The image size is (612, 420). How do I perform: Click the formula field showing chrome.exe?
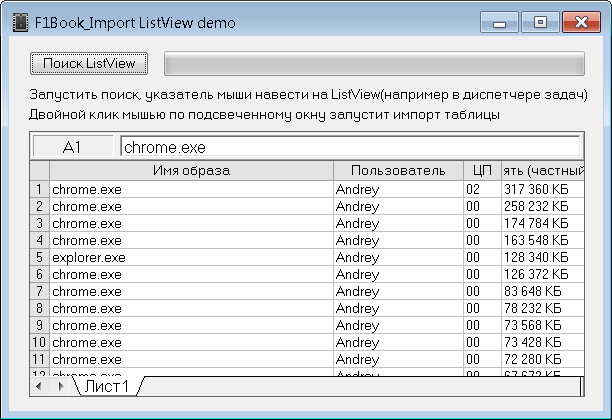click(350, 147)
